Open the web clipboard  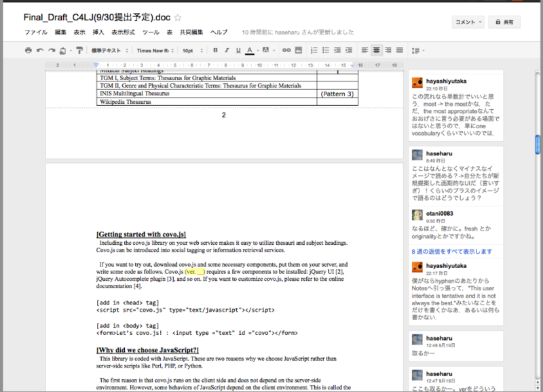(x=62, y=50)
